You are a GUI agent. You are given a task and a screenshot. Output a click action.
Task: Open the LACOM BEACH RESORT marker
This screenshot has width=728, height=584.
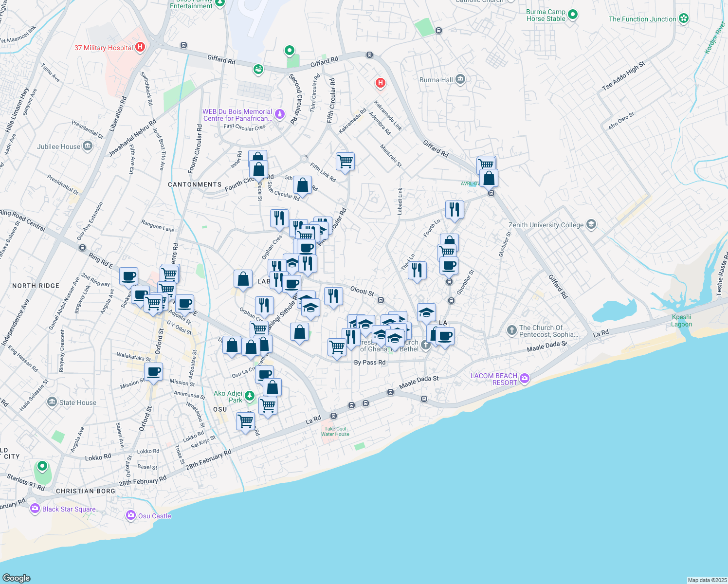tap(524, 378)
